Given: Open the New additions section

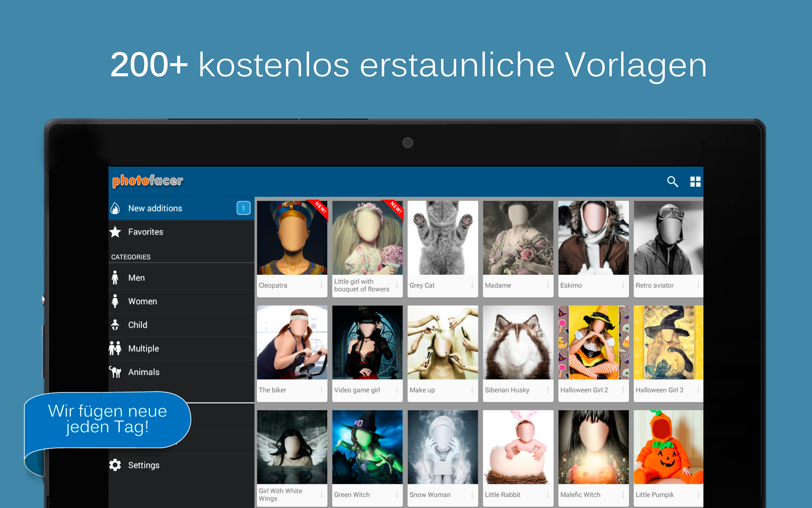Looking at the screenshot, I should 155,208.
